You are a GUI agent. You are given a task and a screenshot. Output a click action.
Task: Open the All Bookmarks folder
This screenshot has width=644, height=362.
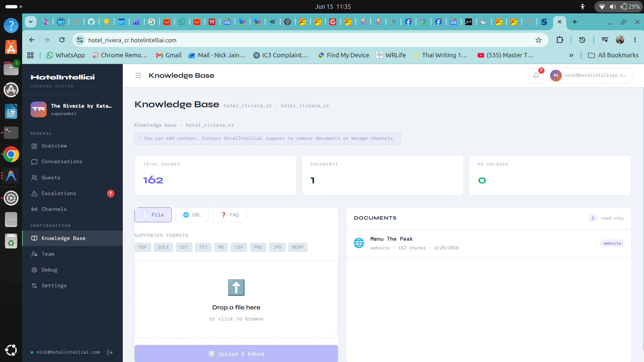(x=613, y=55)
